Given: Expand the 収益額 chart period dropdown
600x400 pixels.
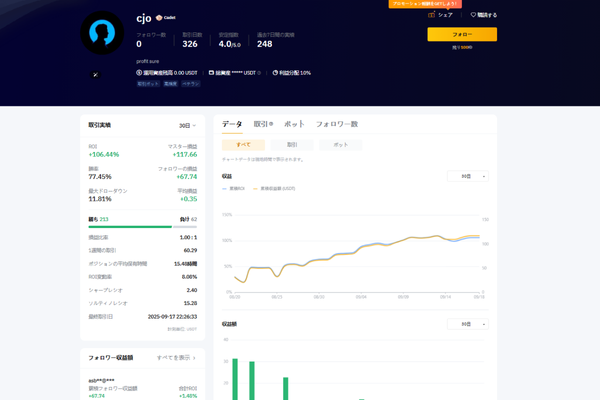Looking at the screenshot, I should point(467,324).
